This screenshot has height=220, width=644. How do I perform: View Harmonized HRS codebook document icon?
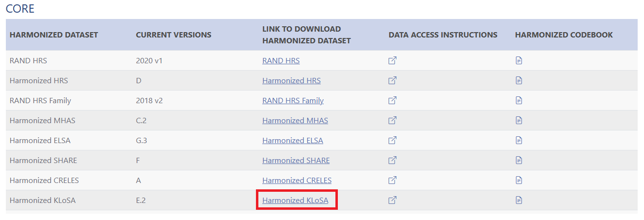519,81
